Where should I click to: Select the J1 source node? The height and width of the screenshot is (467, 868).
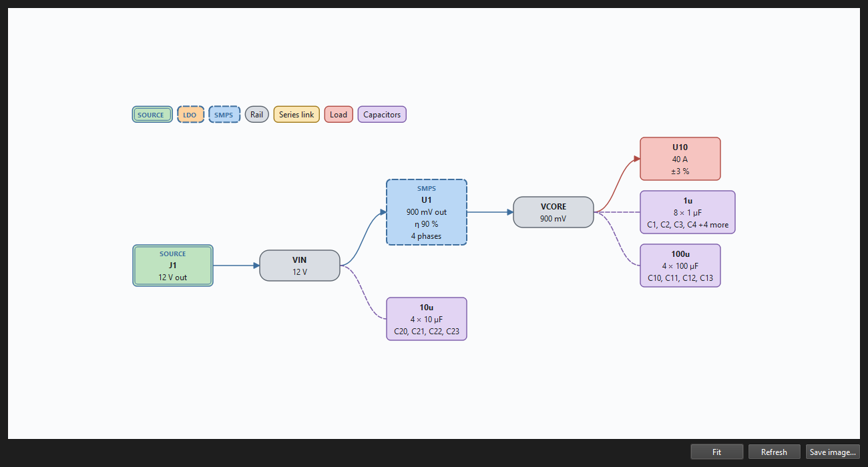coord(173,266)
